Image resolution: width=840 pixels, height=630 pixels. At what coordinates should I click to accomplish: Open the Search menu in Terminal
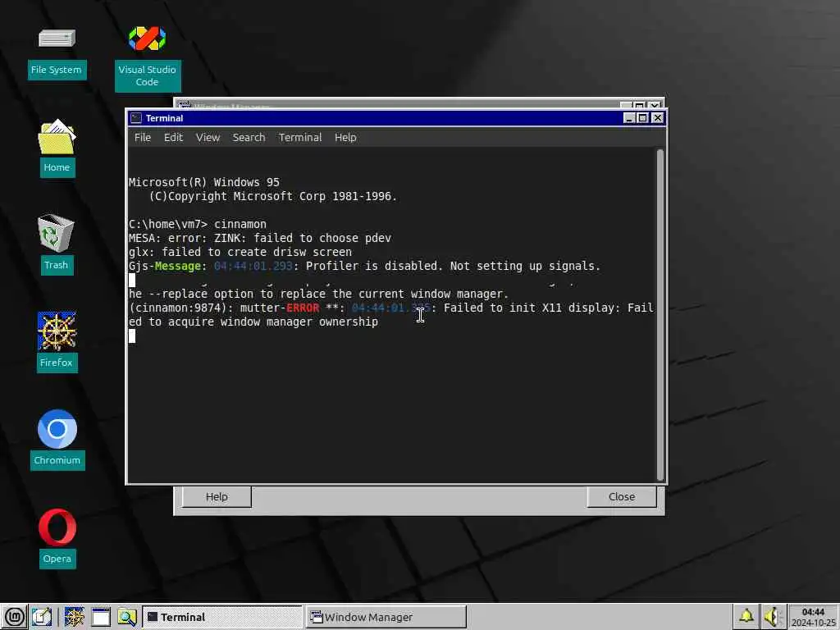[249, 138]
